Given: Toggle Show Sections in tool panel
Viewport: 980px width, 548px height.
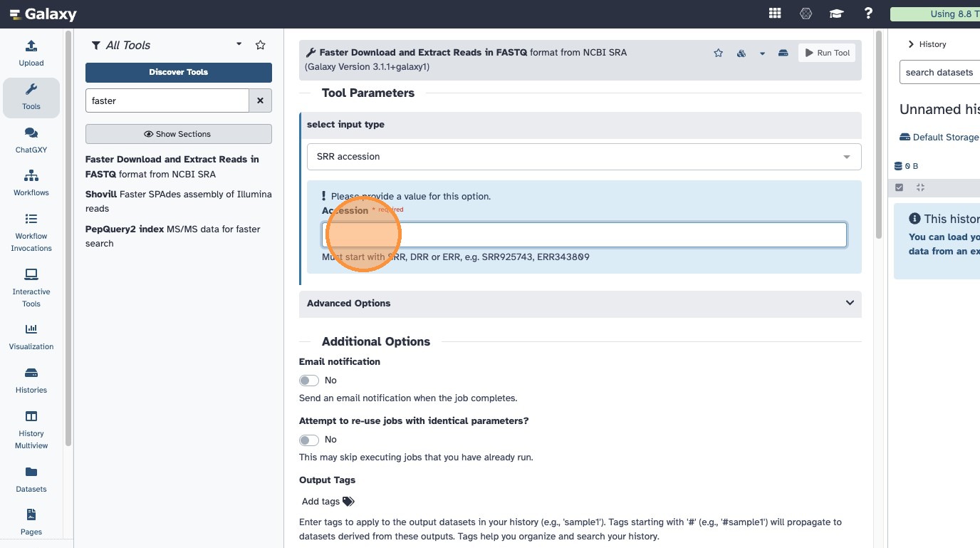Looking at the screenshot, I should [179, 134].
